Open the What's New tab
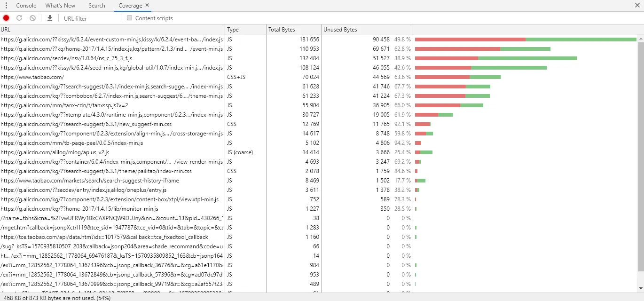 pos(60,6)
